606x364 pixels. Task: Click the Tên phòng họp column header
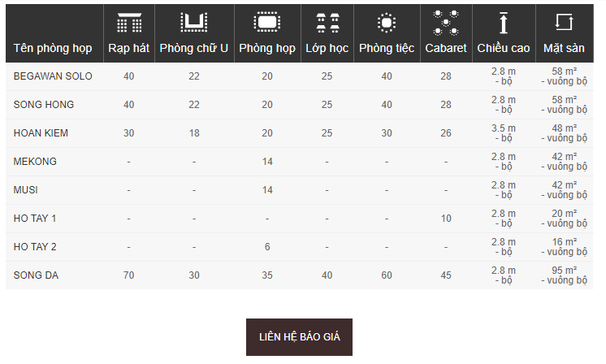tap(53, 48)
